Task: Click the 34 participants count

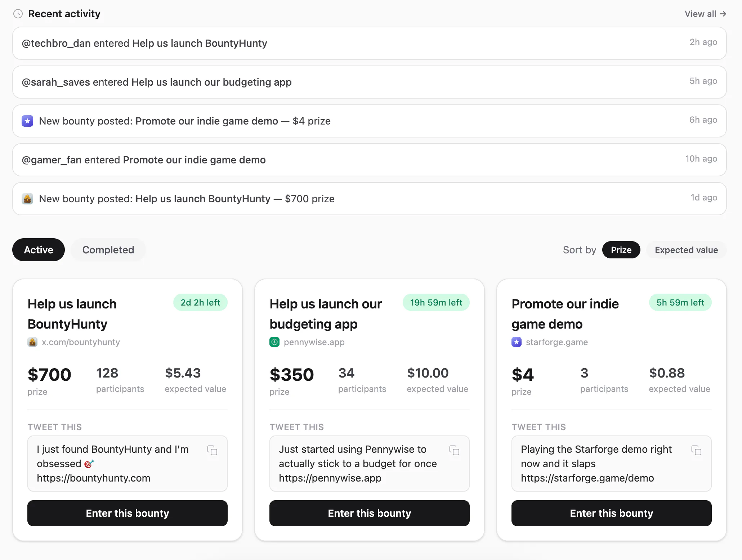Action: point(347,373)
